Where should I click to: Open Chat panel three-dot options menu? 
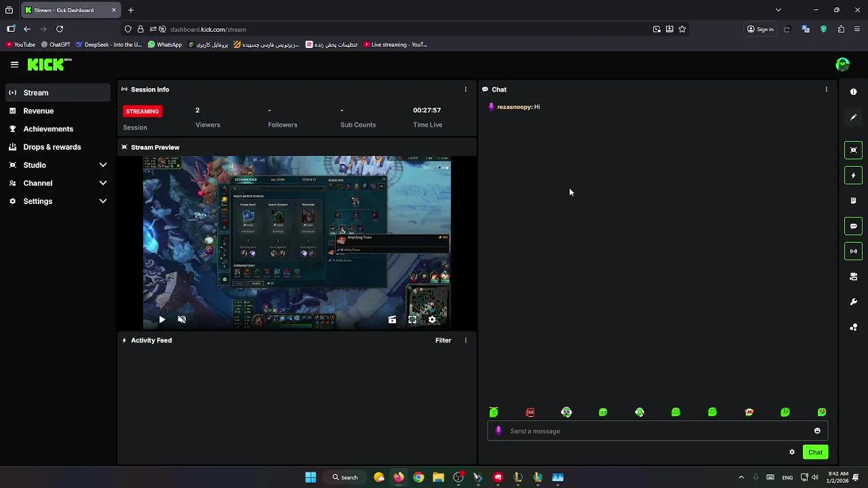click(826, 89)
